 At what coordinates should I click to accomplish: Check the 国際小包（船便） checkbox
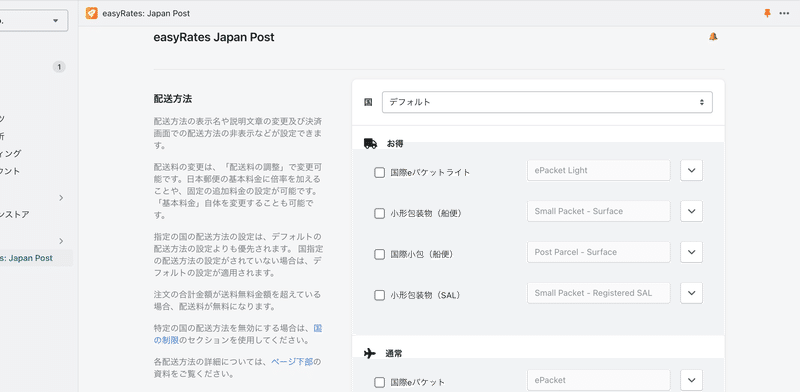click(x=380, y=254)
